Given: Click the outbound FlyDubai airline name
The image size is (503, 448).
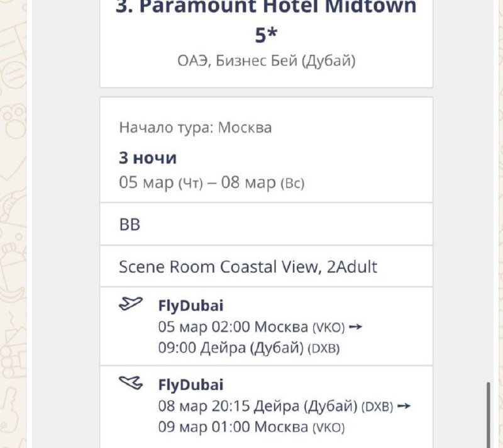Looking at the screenshot, I should pos(191,306).
